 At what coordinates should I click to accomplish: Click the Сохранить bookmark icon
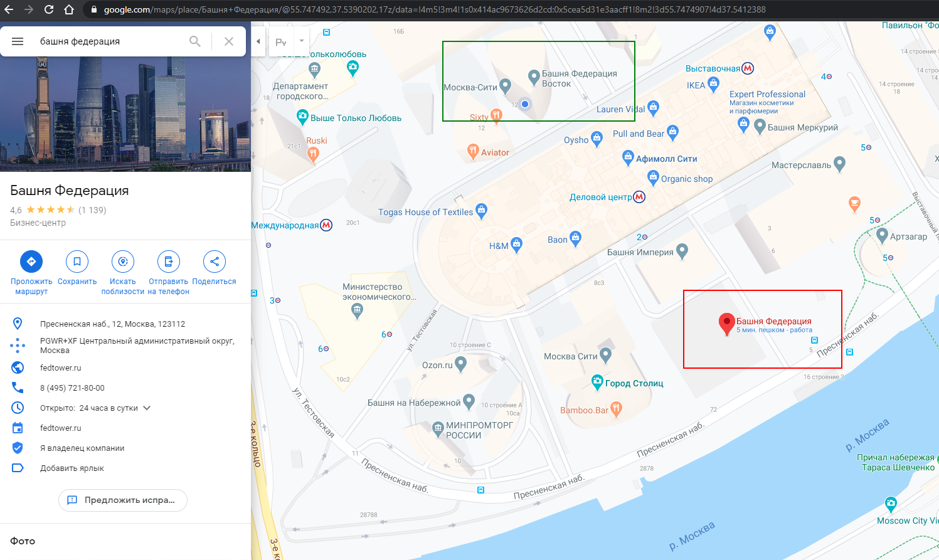(77, 262)
